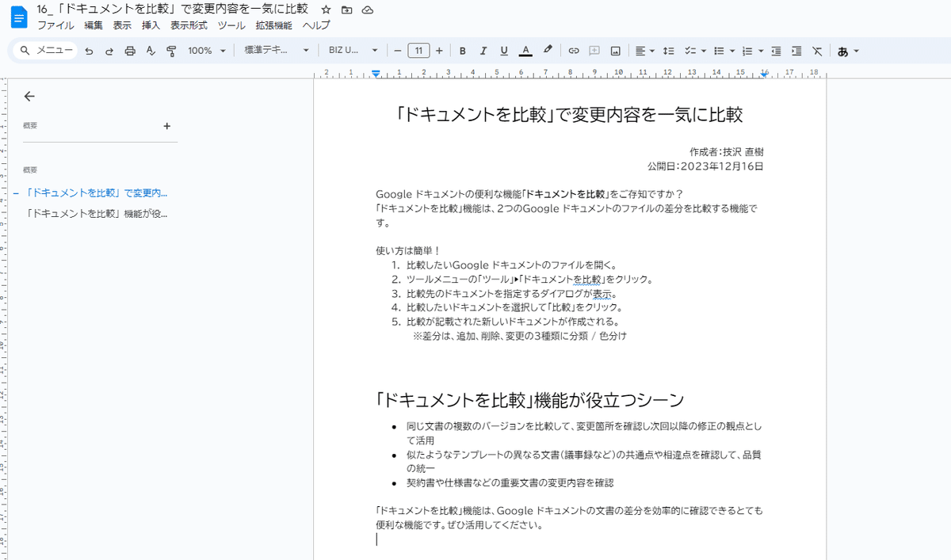Select the paint format tool

171,51
